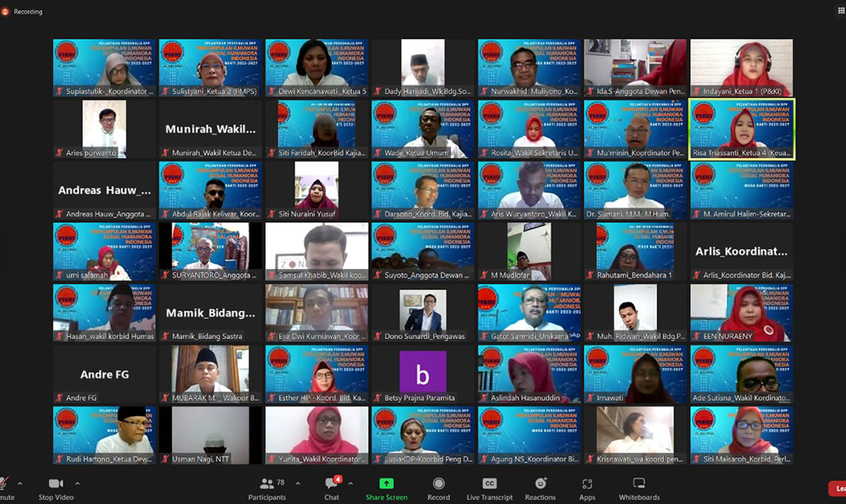
Task: Start recording with the Record icon
Action: coord(438,484)
